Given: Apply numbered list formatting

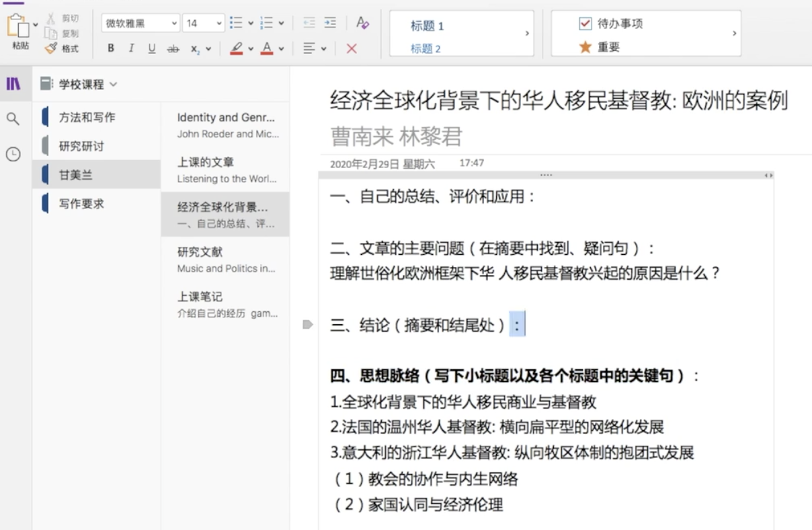Looking at the screenshot, I should tap(267, 23).
